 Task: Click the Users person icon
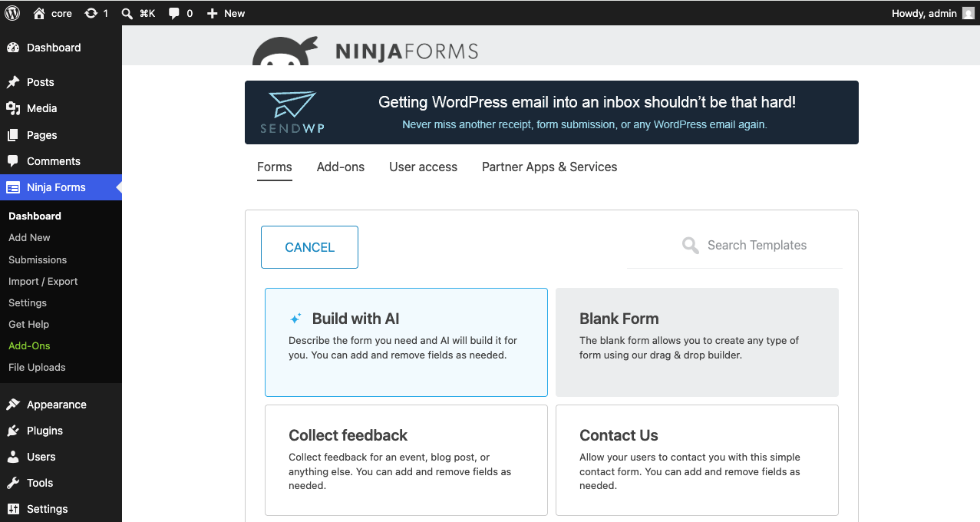(13, 457)
